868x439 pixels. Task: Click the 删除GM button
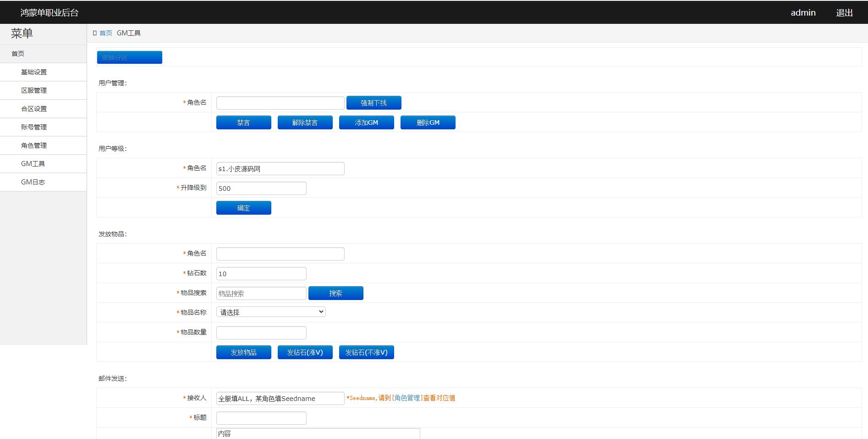tap(428, 122)
